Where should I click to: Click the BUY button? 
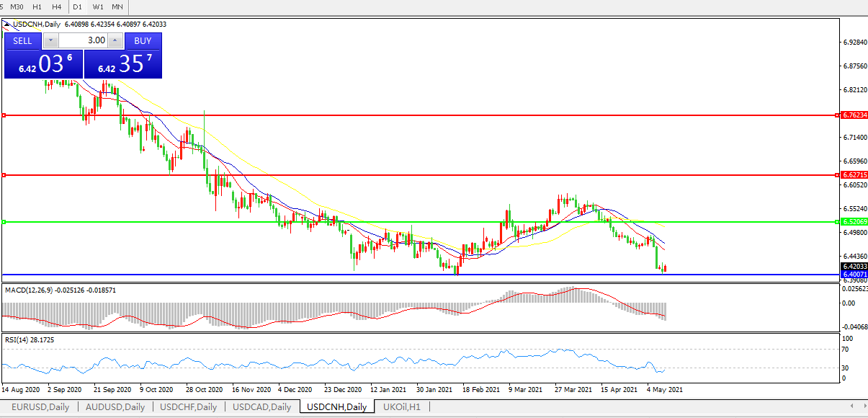coord(143,41)
